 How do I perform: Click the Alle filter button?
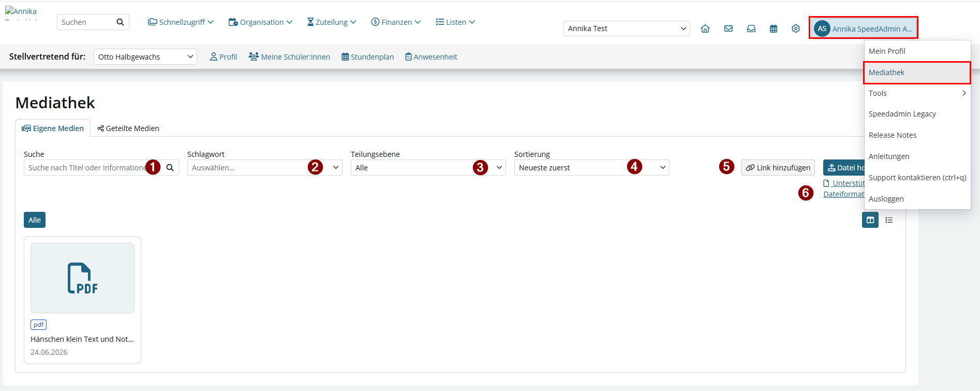[35, 220]
